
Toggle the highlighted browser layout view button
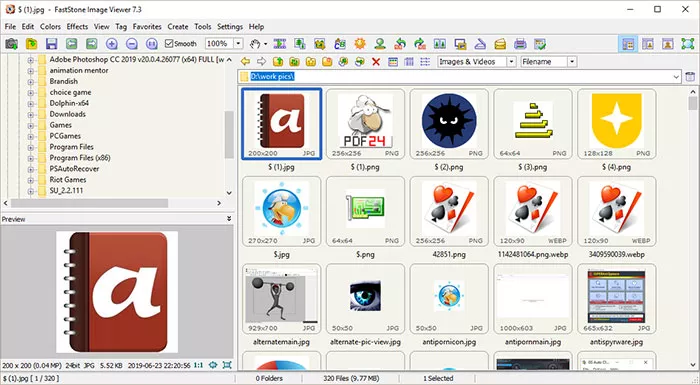pyautogui.click(x=628, y=44)
